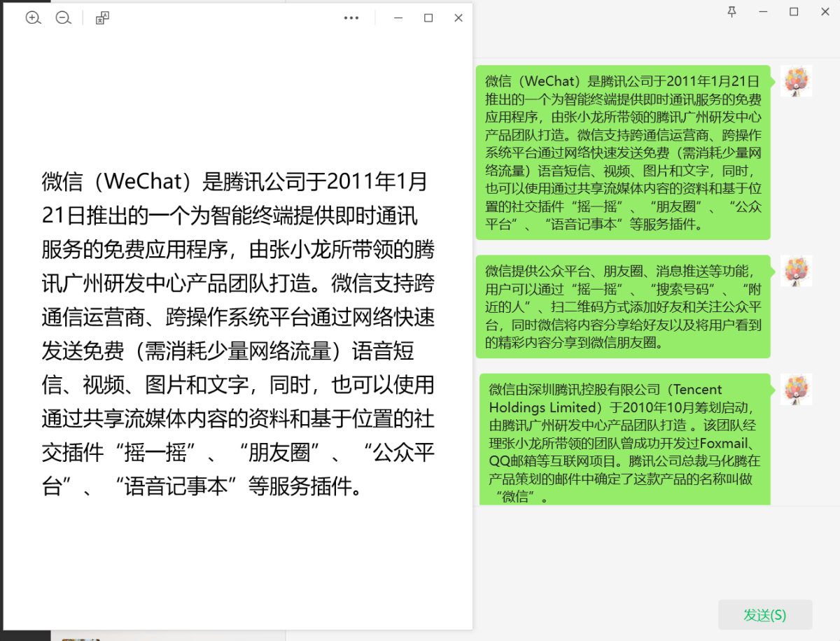Screen dimensions: 840x641
Task: Select the message mentioning 摇一摇 and 搜索号码
Action: point(623,307)
